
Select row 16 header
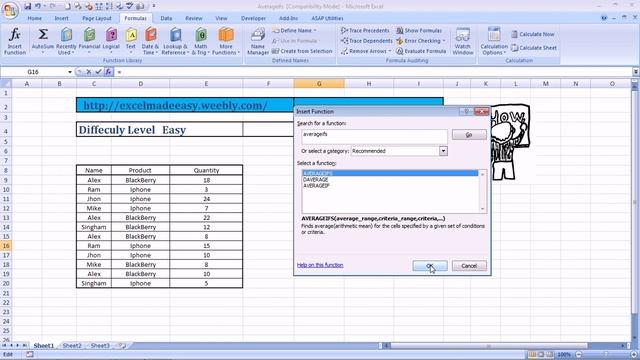6,246
